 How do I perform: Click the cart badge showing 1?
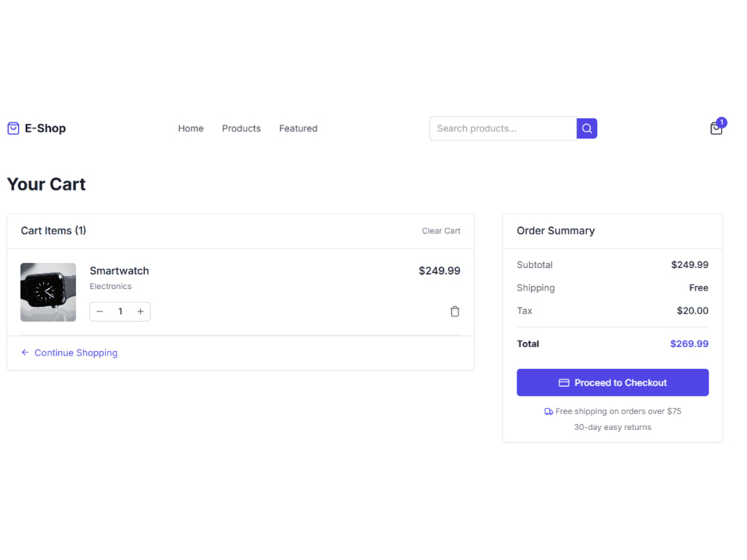[722, 122]
